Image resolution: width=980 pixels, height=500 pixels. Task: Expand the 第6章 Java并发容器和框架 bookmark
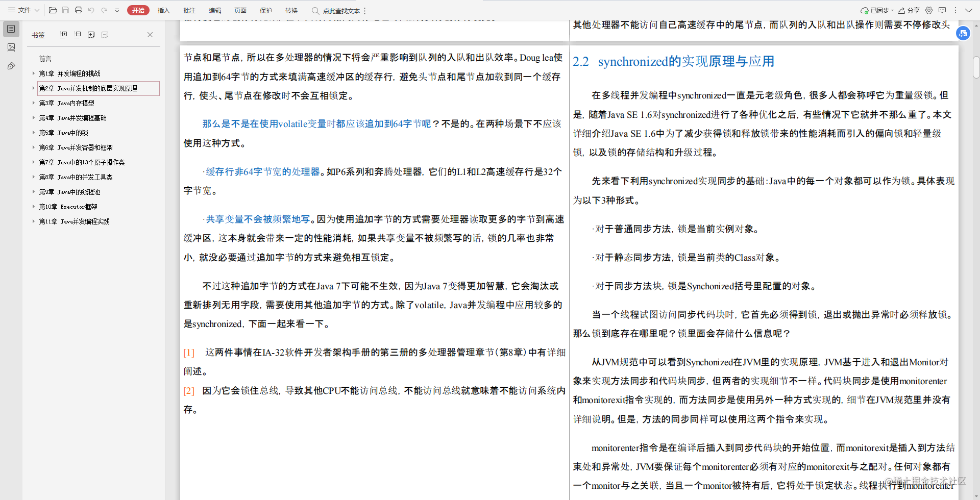coord(34,147)
